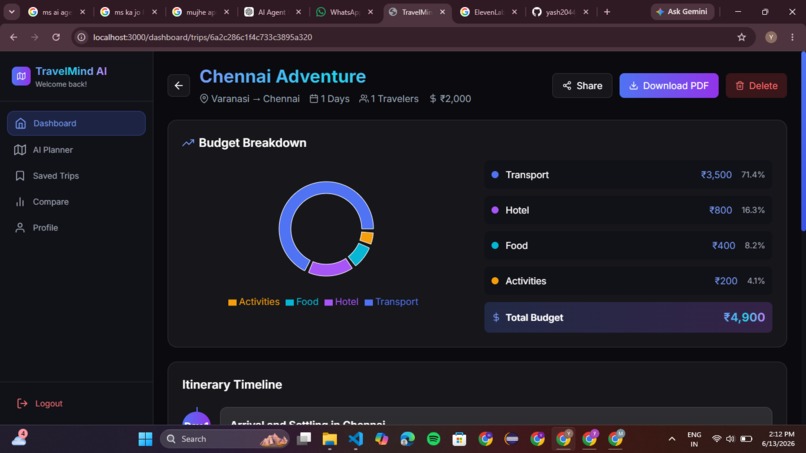The height and width of the screenshot is (453, 806).
Task: Show hidden system tray icons
Action: 672,439
